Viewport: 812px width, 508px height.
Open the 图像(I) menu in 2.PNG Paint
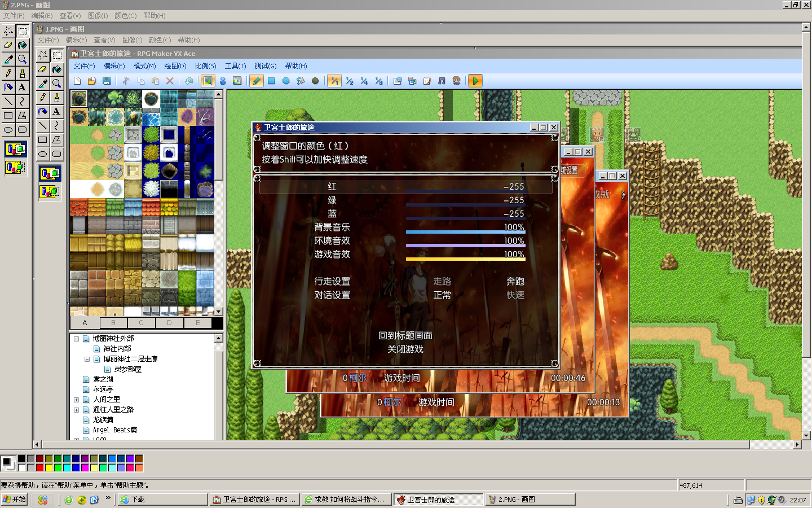tap(98, 16)
